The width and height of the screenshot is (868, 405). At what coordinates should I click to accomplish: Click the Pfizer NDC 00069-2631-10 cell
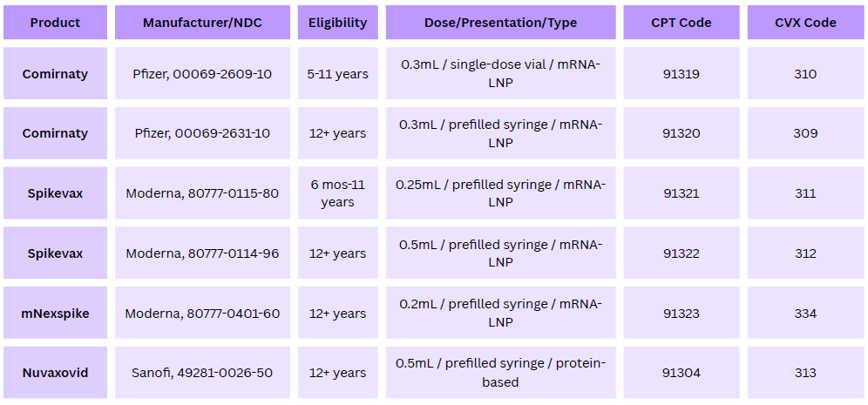point(202,133)
